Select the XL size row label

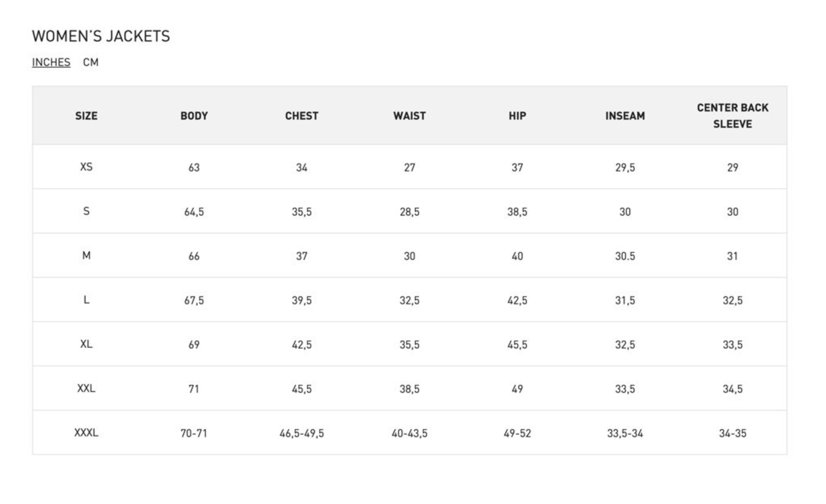point(86,344)
